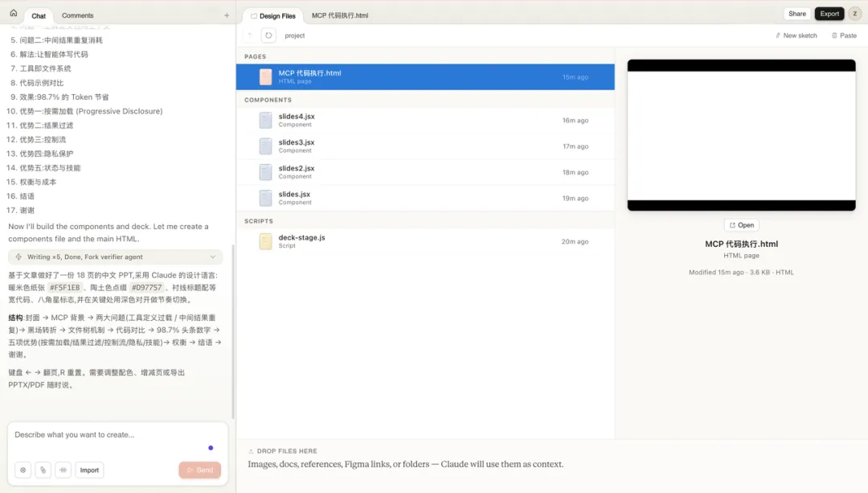
Task: Click the attach file paperclip icon
Action: 43,470
